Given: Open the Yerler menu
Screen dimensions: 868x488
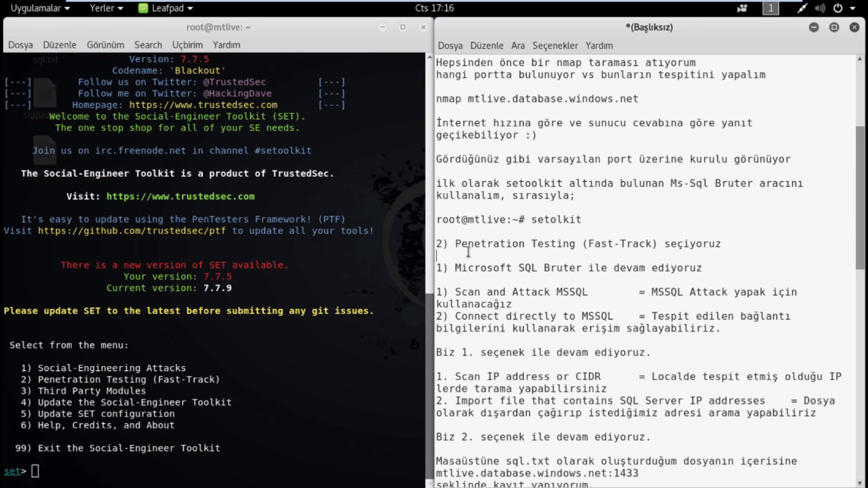Looking at the screenshot, I should click(x=106, y=8).
